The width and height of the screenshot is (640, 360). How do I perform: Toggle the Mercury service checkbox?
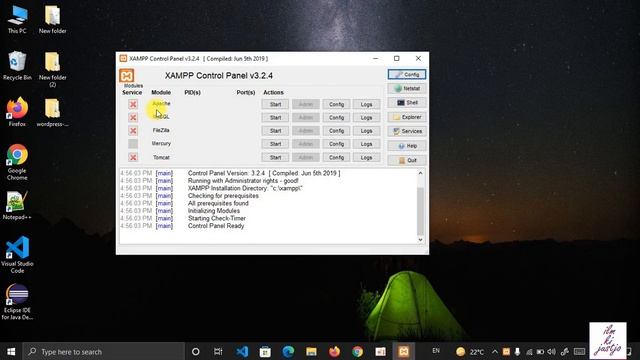tap(133, 144)
